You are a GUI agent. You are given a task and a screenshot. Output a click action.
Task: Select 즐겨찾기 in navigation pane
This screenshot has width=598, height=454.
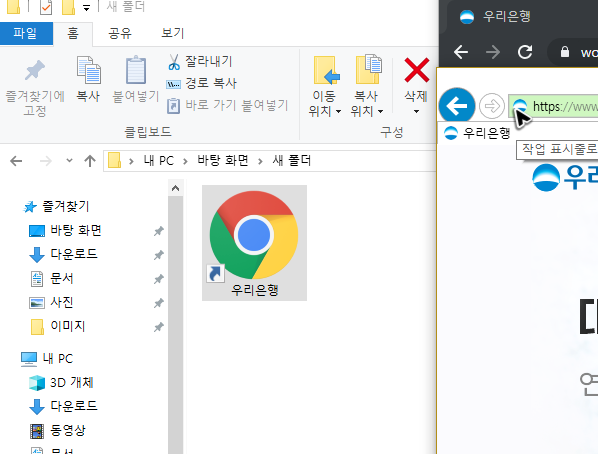pyautogui.click(x=56, y=206)
